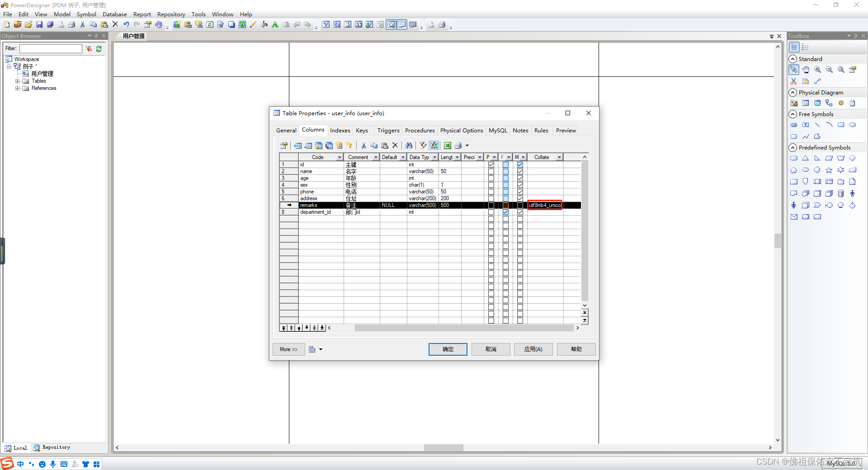
Task: Select the five-point star predefined symbol
Action: pos(829,170)
